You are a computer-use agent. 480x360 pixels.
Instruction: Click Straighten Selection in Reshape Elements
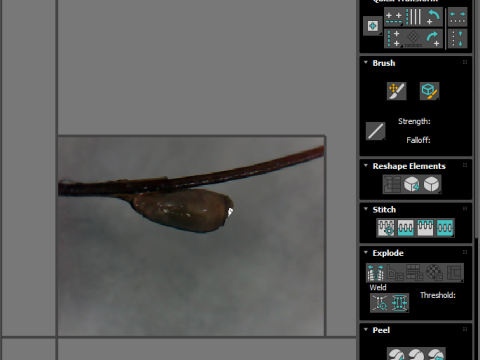(x=392, y=184)
